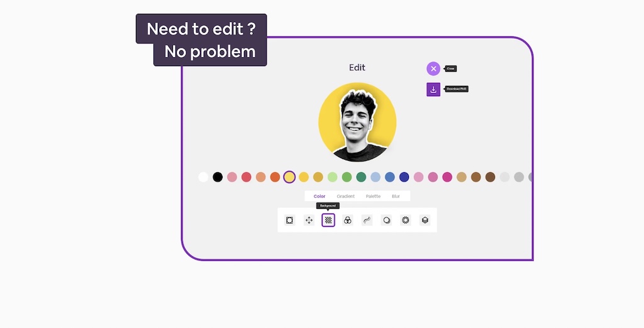644x328 pixels.
Task: Open the circle shadow tool
Action: point(387,221)
